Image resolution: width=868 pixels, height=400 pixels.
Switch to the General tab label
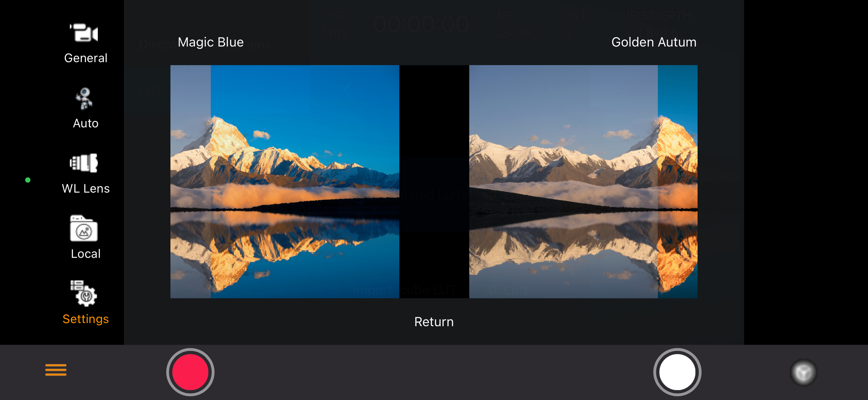86,58
